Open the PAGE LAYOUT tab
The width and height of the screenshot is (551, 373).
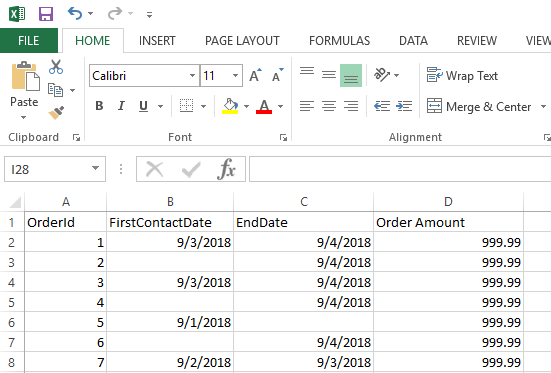pyautogui.click(x=242, y=41)
